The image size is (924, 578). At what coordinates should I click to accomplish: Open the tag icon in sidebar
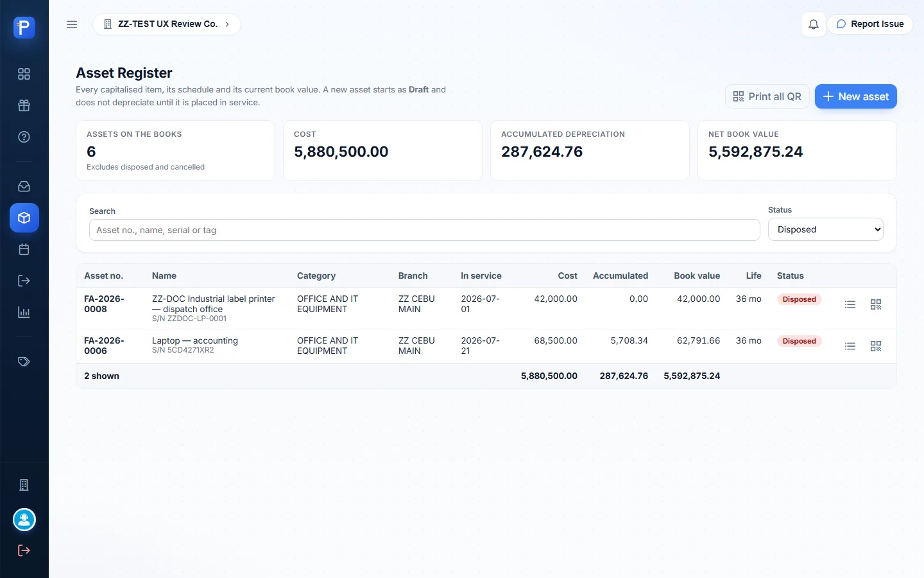click(24, 362)
